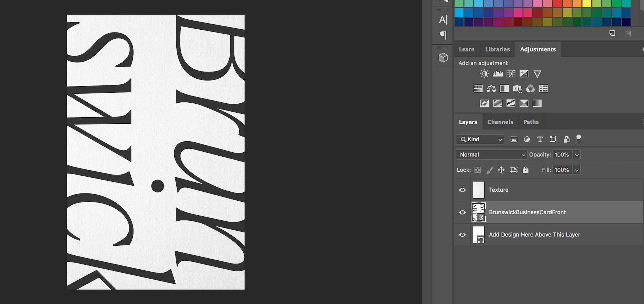This screenshot has width=644, height=304.
Task: Hide the Texture layer
Action: pyautogui.click(x=462, y=190)
